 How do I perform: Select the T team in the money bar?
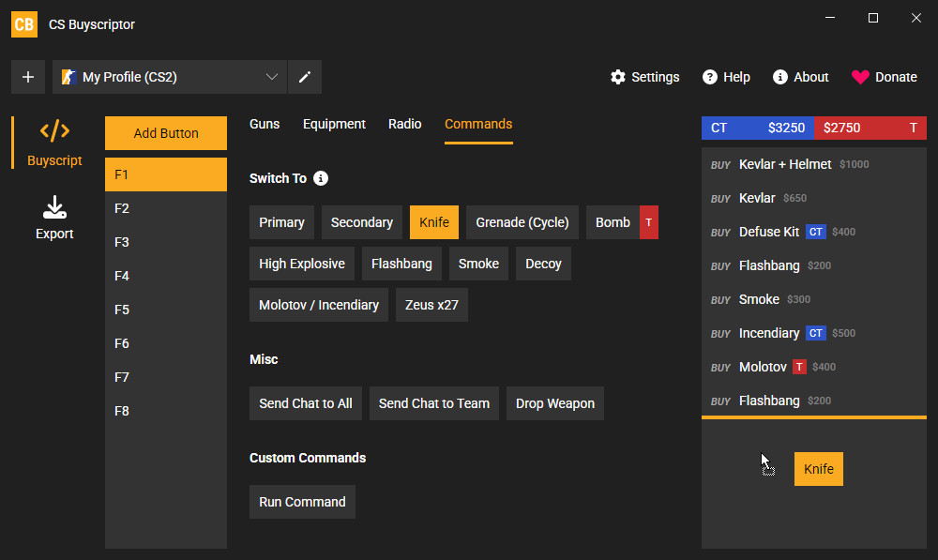(x=870, y=128)
